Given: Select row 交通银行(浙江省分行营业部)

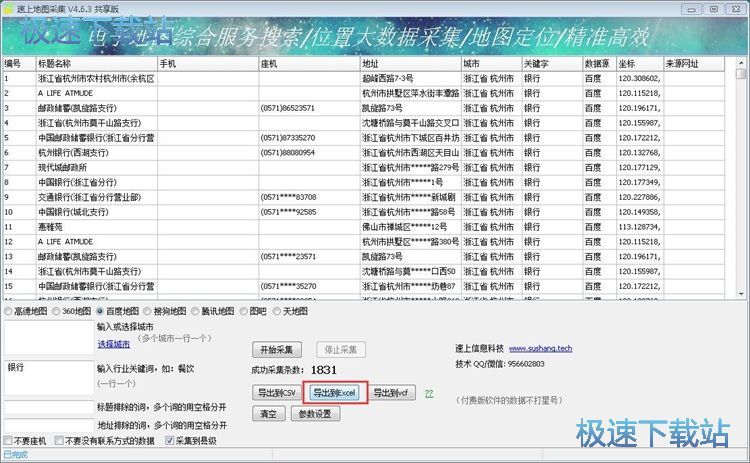Looking at the screenshot, I should pos(364,197).
